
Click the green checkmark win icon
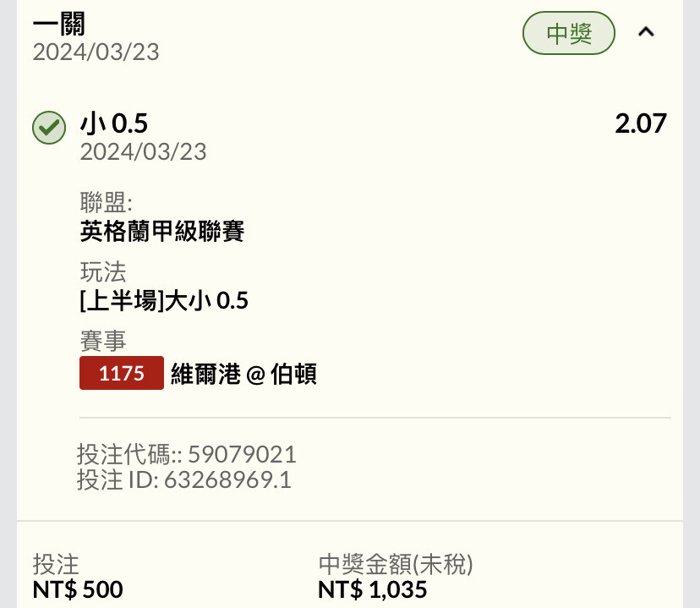(x=49, y=128)
